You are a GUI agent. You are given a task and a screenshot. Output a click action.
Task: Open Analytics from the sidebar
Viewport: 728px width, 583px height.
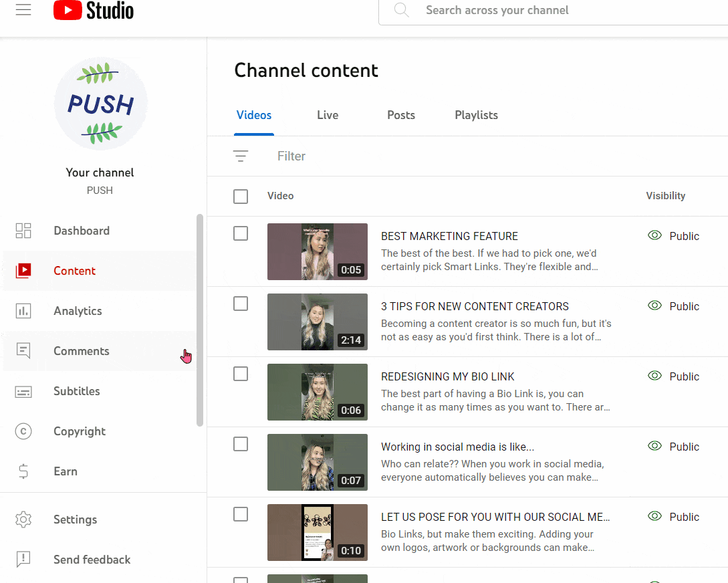(78, 310)
